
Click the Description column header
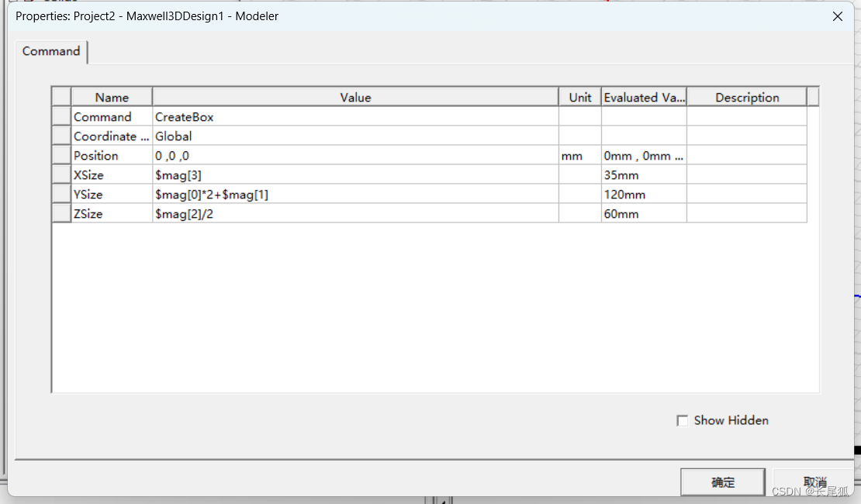click(x=746, y=98)
